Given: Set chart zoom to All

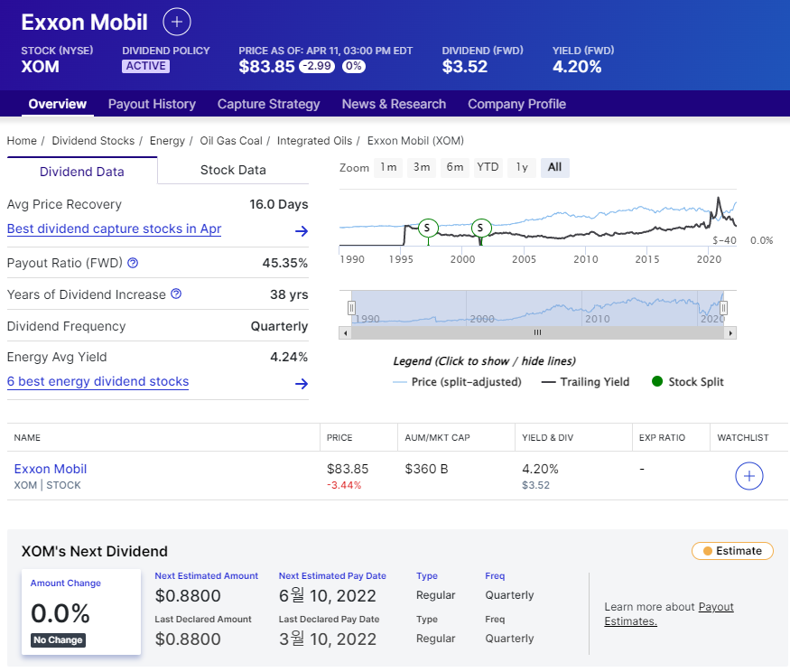Looking at the screenshot, I should point(554,167).
